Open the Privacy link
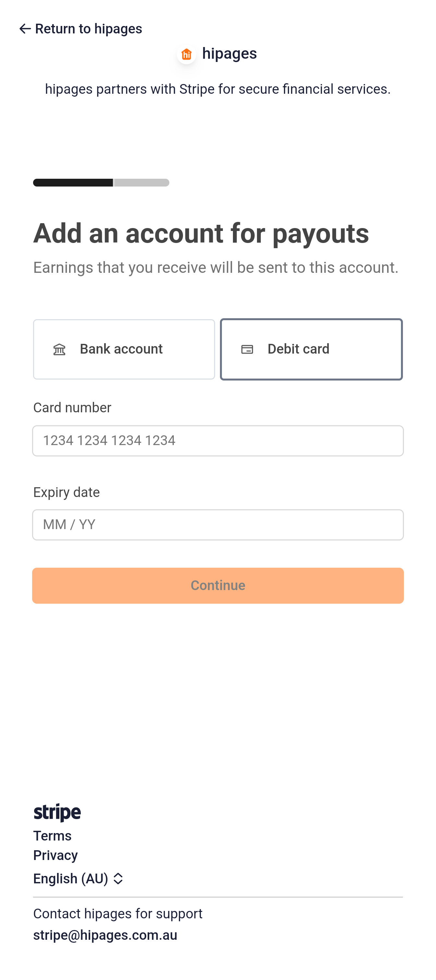 pyautogui.click(x=55, y=855)
